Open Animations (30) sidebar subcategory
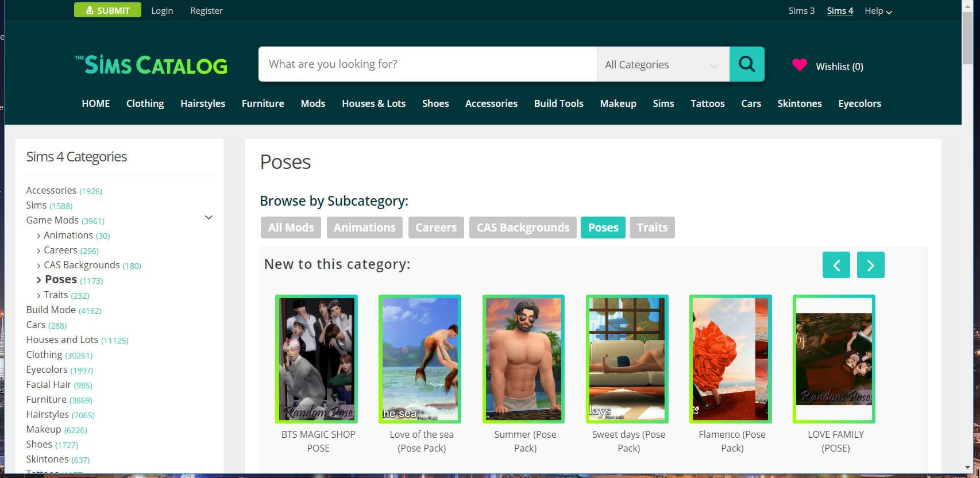 point(76,235)
